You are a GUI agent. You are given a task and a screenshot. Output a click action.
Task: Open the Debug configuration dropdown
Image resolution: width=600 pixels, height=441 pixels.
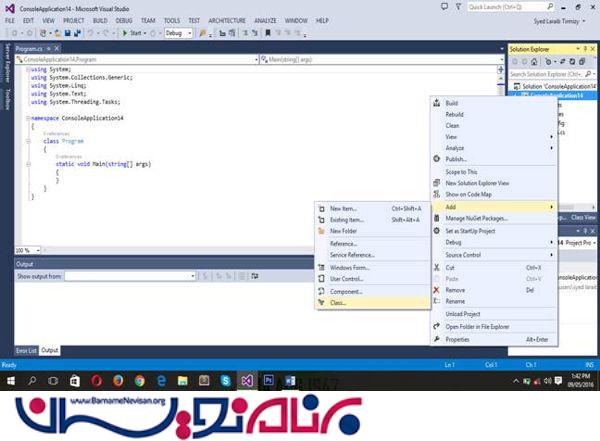pos(178,33)
